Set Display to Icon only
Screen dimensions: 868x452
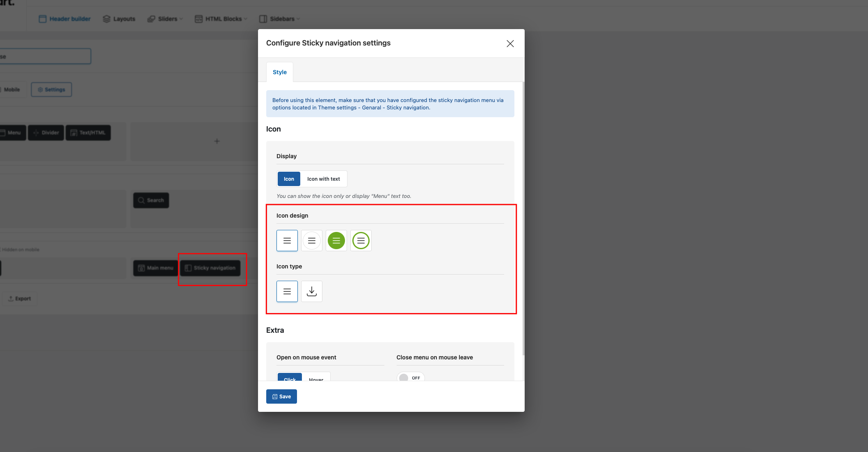[289, 179]
